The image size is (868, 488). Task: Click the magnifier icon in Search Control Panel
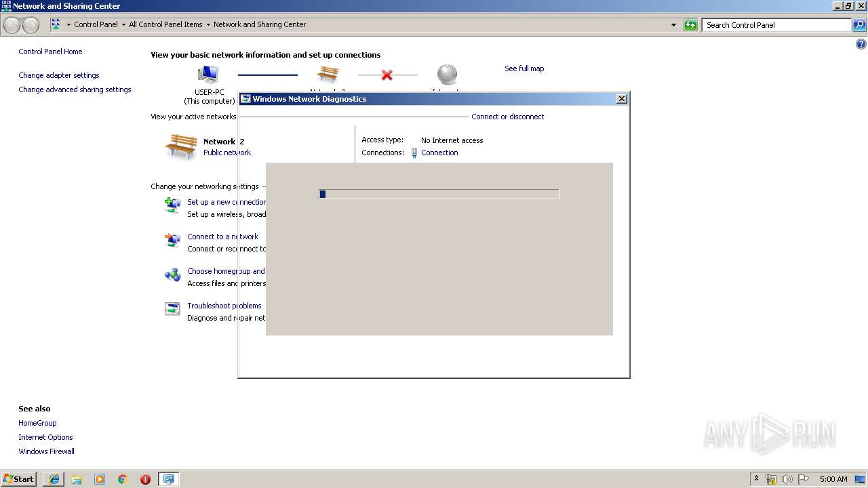pyautogui.click(x=859, y=25)
